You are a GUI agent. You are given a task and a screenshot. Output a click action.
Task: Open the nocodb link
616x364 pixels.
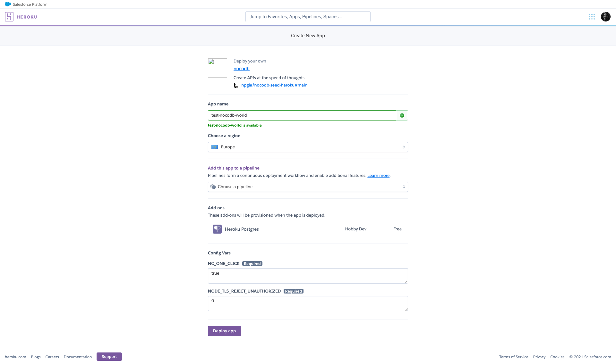coord(241,69)
